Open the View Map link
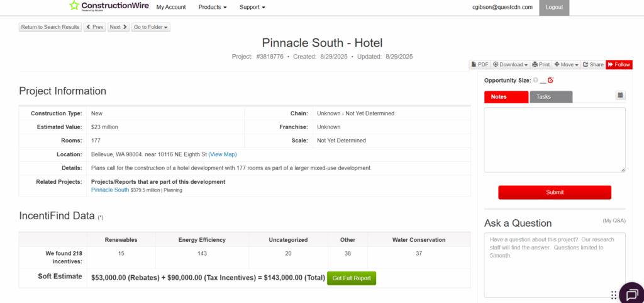 (223, 154)
